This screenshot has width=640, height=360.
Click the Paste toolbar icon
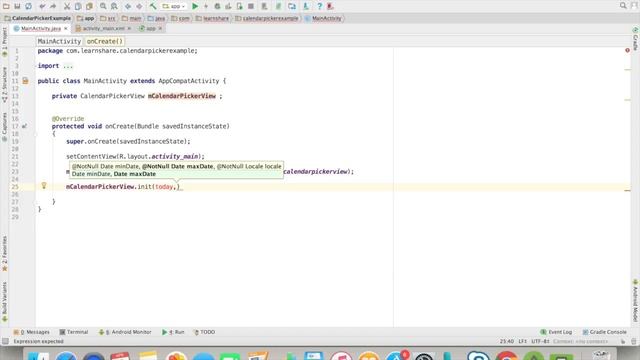tap(89, 6)
